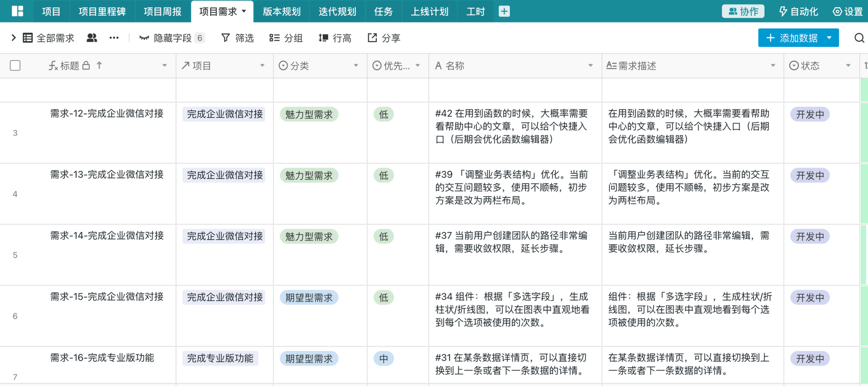Screen dimensions: 868x386
Task: Open the three-dot more options menu
Action: [114, 38]
